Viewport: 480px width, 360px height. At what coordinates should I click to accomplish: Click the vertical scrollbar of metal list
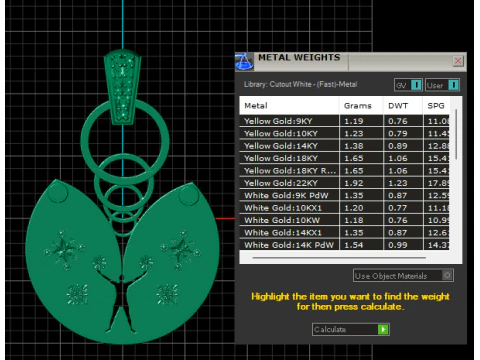tap(456, 133)
